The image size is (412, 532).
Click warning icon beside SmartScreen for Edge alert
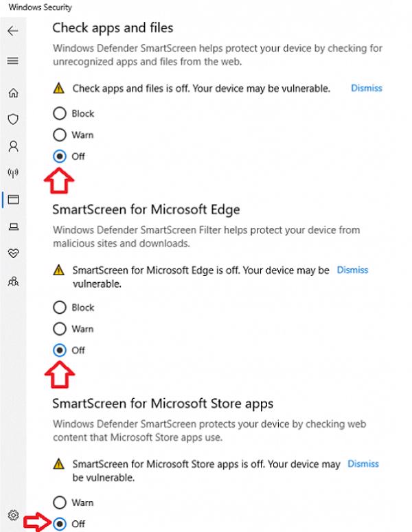(59, 270)
